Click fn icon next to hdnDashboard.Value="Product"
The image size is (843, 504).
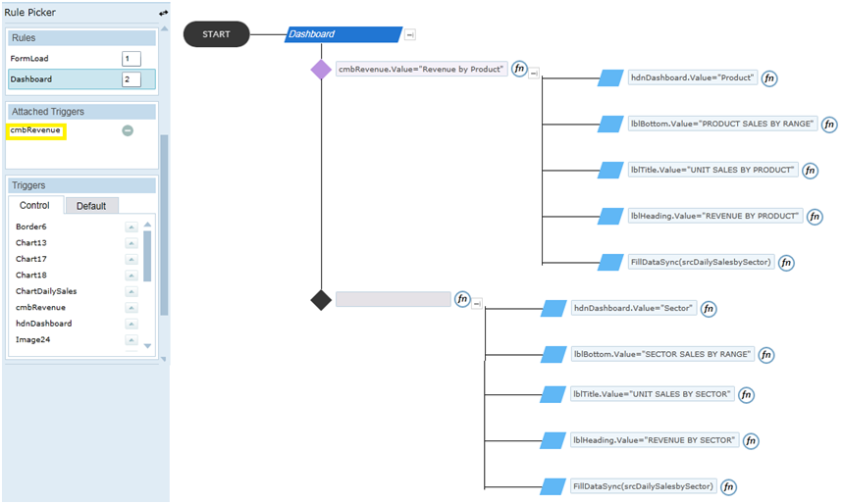coord(769,78)
